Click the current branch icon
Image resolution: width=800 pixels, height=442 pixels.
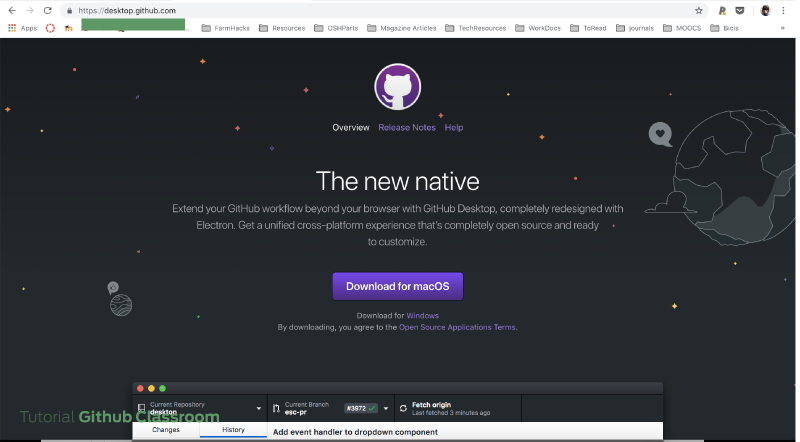click(x=276, y=408)
